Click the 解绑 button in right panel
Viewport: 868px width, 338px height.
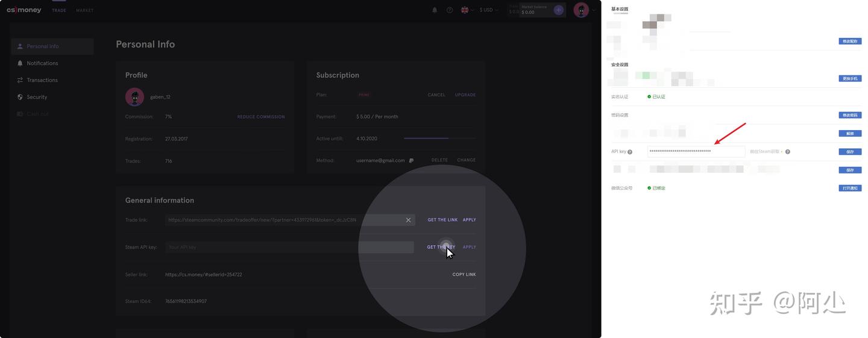pyautogui.click(x=850, y=133)
